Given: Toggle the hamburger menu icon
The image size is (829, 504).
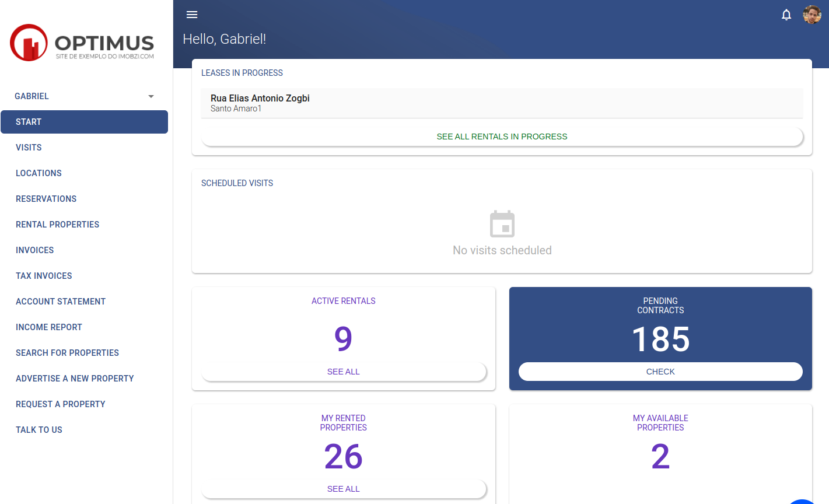Looking at the screenshot, I should coord(192,15).
